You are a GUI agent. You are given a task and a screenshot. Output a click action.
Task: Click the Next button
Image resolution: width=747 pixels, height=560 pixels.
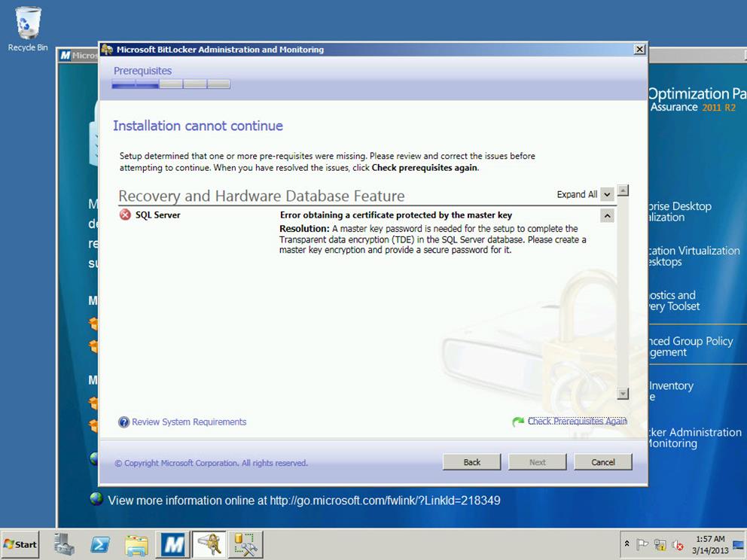538,462
